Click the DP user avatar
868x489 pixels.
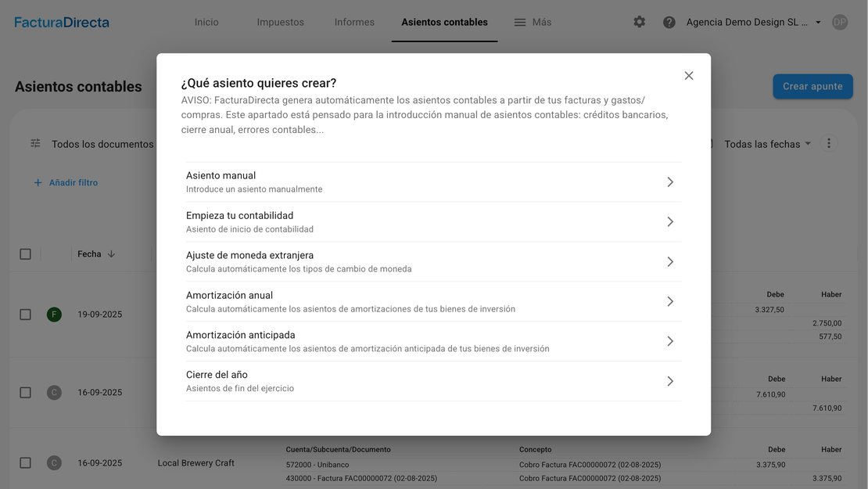[840, 22]
